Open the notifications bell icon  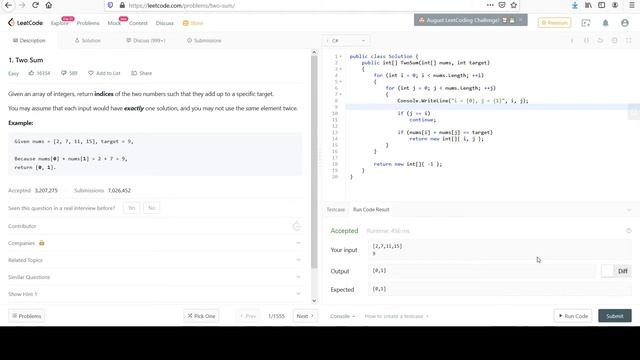[x=605, y=23]
